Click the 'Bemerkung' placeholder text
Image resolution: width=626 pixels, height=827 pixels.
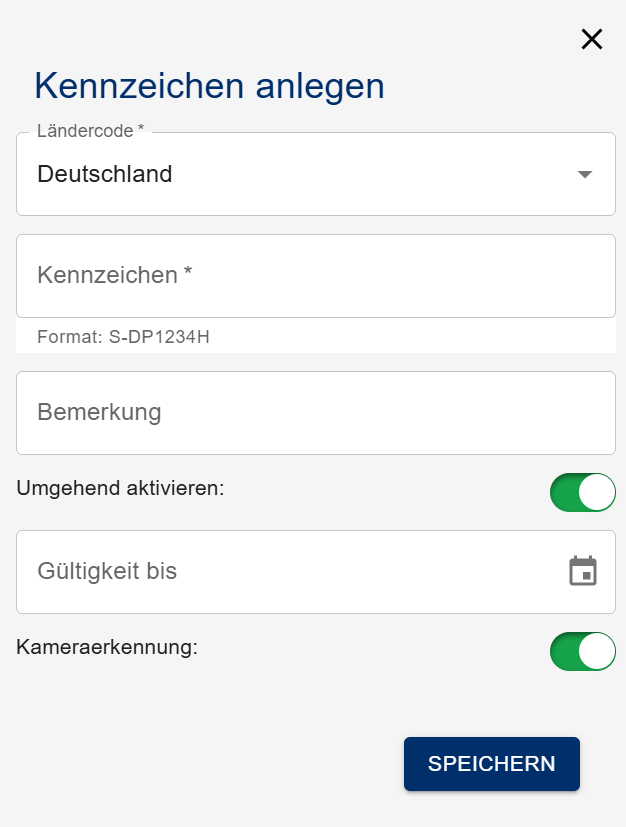tap(99, 412)
